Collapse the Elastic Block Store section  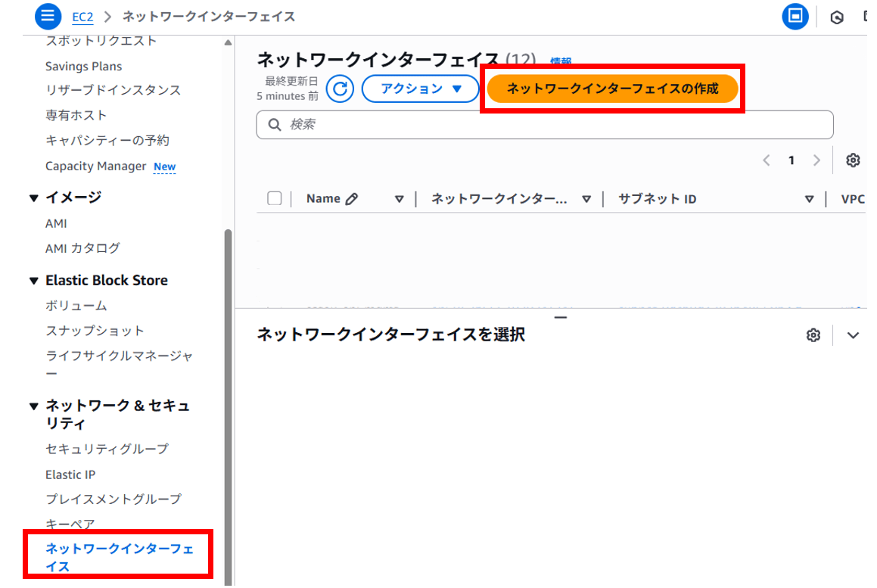pos(33,281)
